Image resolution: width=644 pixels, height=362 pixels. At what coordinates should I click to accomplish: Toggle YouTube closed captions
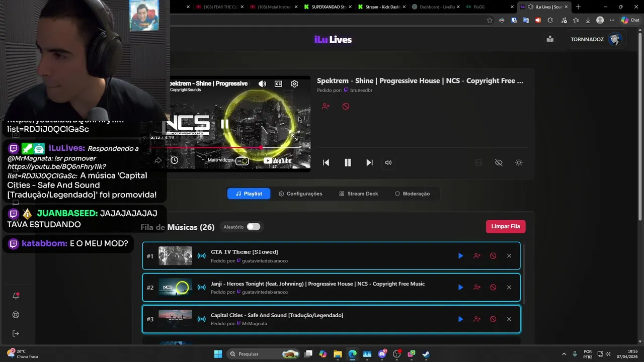[x=278, y=84]
